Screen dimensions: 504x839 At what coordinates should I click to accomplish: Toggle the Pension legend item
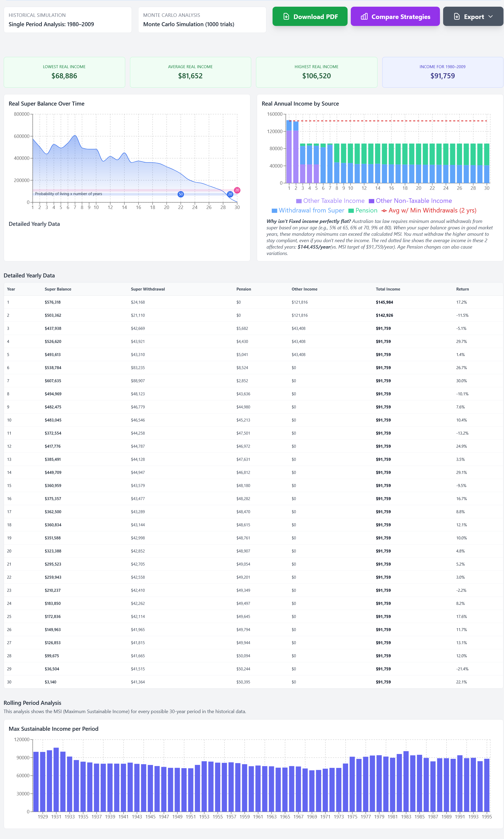pos(363,210)
